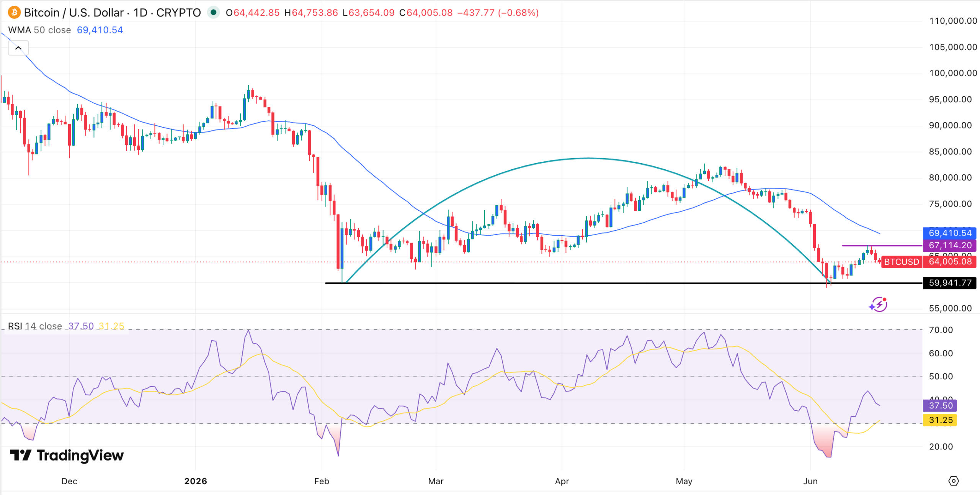Click the −437.77 (−0.68%) change text
This screenshot has width=980, height=495.
pyautogui.click(x=498, y=13)
